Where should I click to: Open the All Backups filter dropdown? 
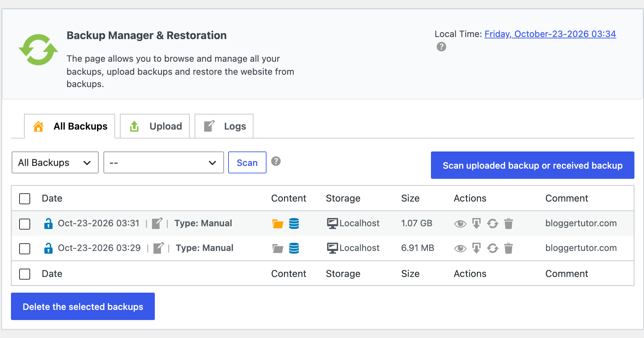pos(55,162)
